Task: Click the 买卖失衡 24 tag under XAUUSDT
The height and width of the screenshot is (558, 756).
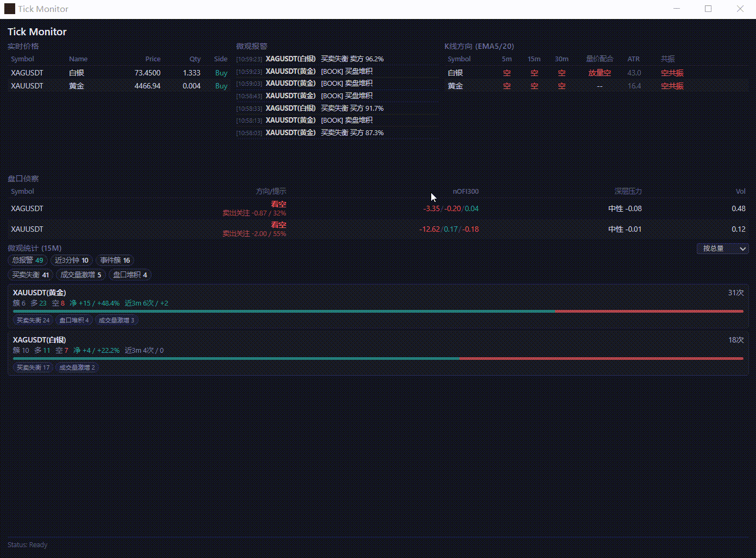Action: coord(33,321)
